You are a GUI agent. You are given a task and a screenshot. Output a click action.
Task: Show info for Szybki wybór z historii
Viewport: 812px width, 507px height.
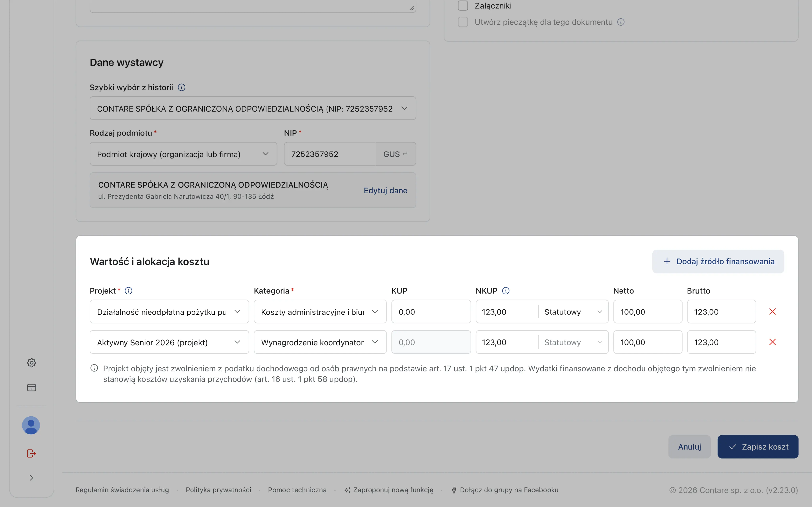(x=182, y=88)
